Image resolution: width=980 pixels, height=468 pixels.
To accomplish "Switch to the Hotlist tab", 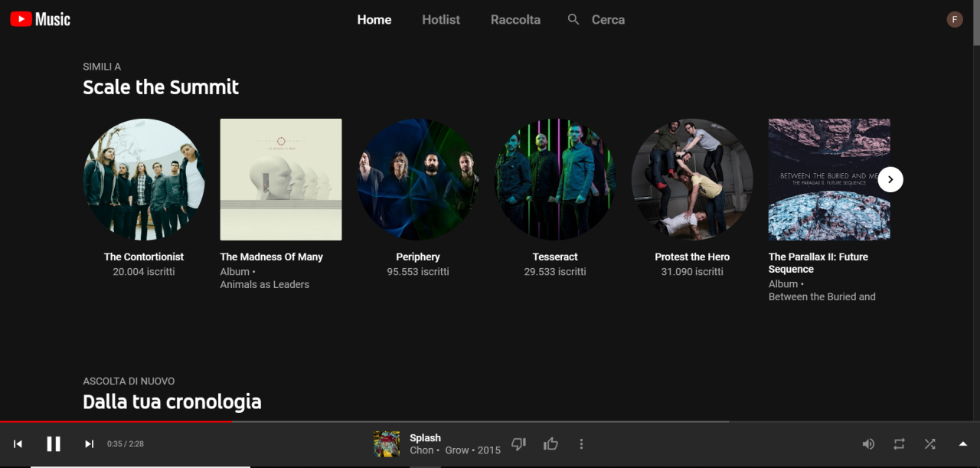I will pyautogui.click(x=441, y=20).
